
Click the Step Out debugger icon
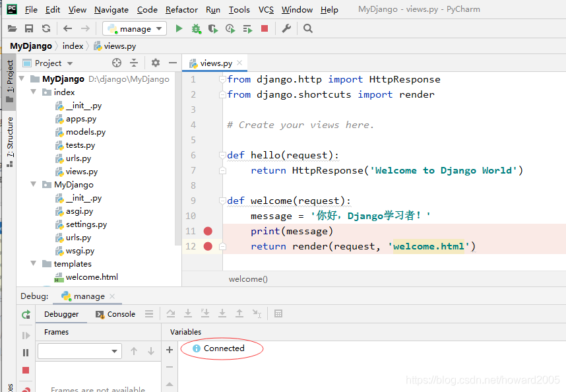[x=239, y=313]
